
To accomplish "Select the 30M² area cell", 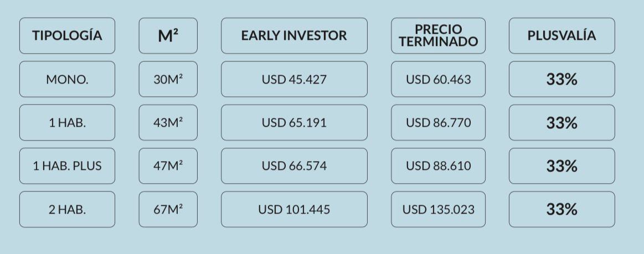I will coord(168,79).
